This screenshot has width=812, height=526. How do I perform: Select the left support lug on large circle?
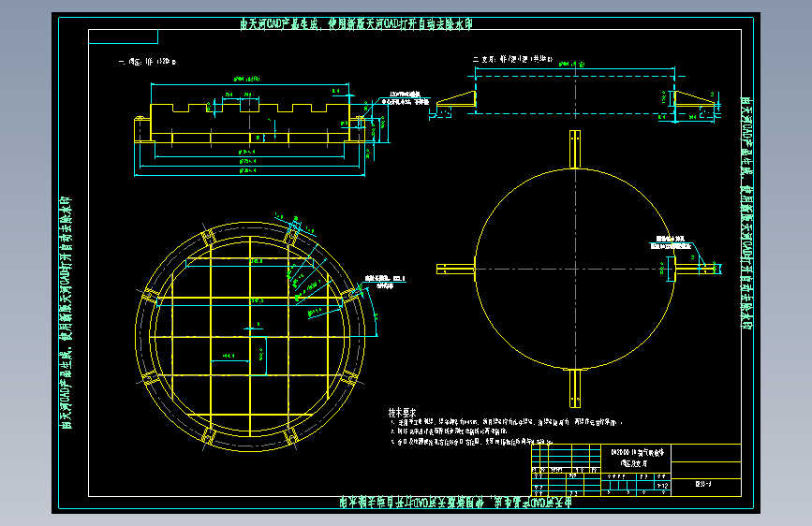point(456,269)
